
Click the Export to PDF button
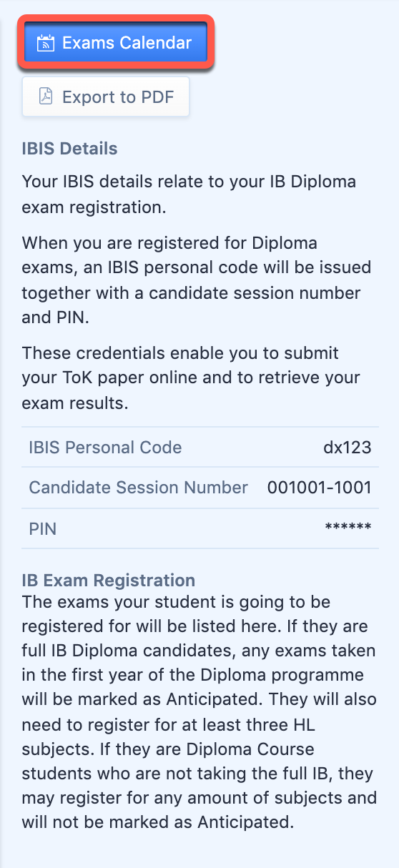pyautogui.click(x=106, y=97)
